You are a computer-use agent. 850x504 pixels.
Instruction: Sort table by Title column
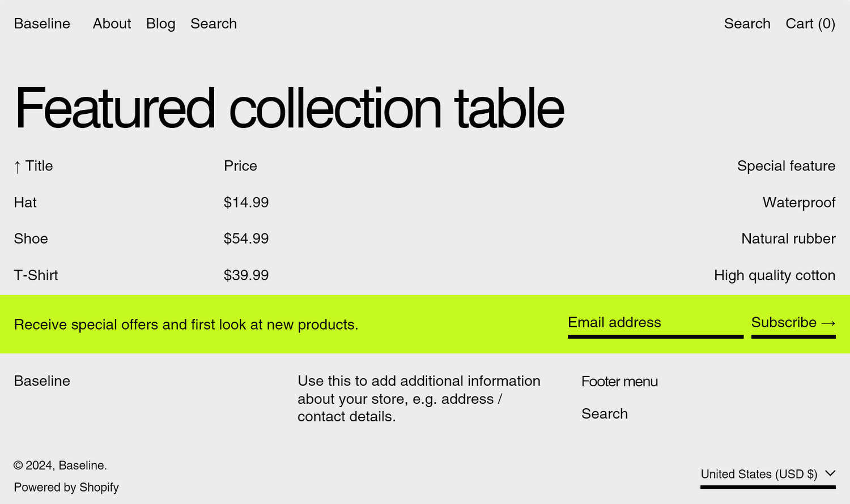click(39, 166)
